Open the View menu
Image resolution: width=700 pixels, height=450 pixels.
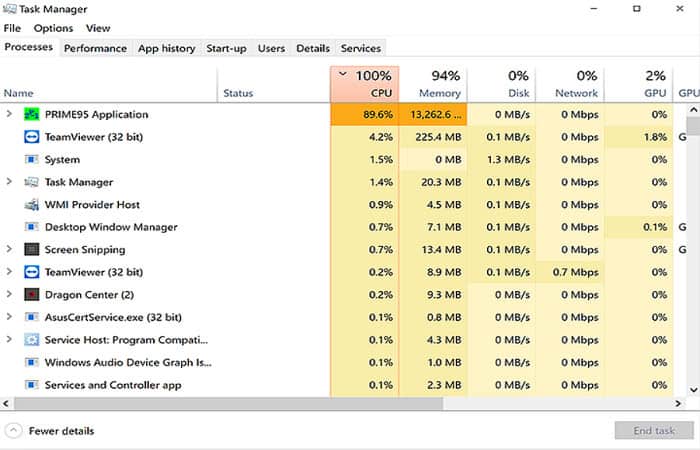[98, 28]
